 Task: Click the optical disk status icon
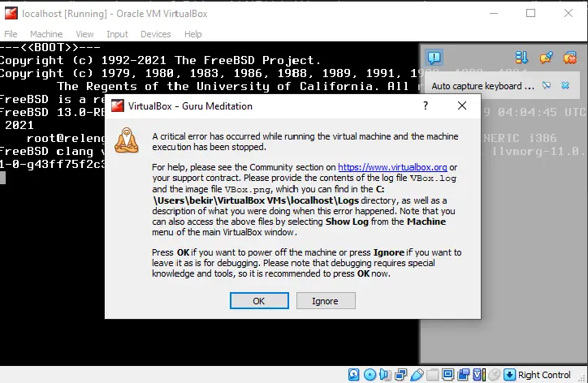coord(370,374)
